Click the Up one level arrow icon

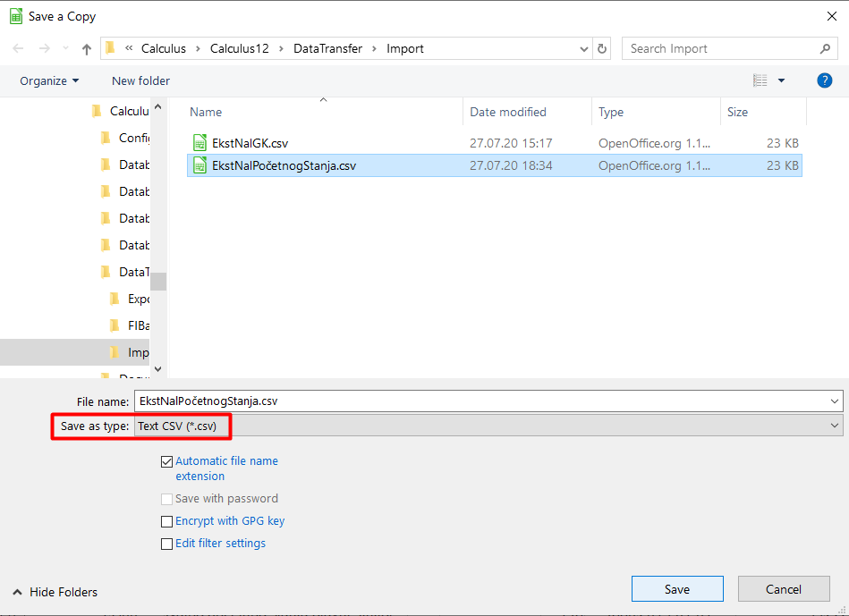pos(87,49)
